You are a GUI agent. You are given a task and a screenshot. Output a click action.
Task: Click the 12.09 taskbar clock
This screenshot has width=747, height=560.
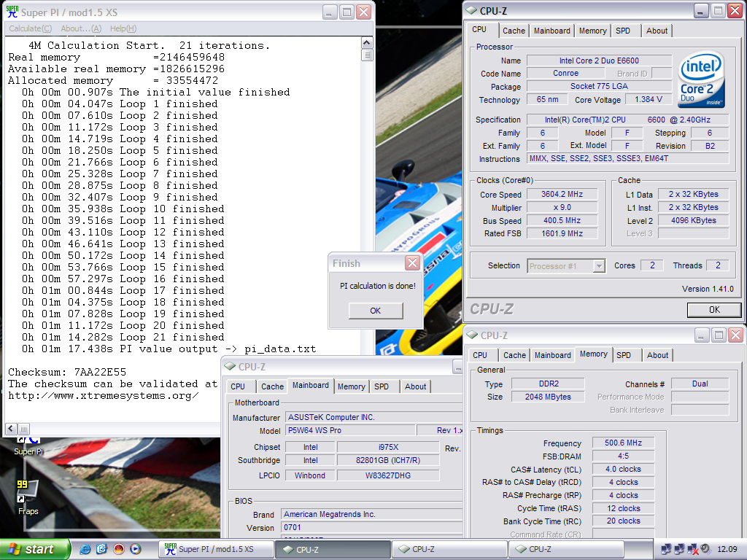[x=727, y=549]
